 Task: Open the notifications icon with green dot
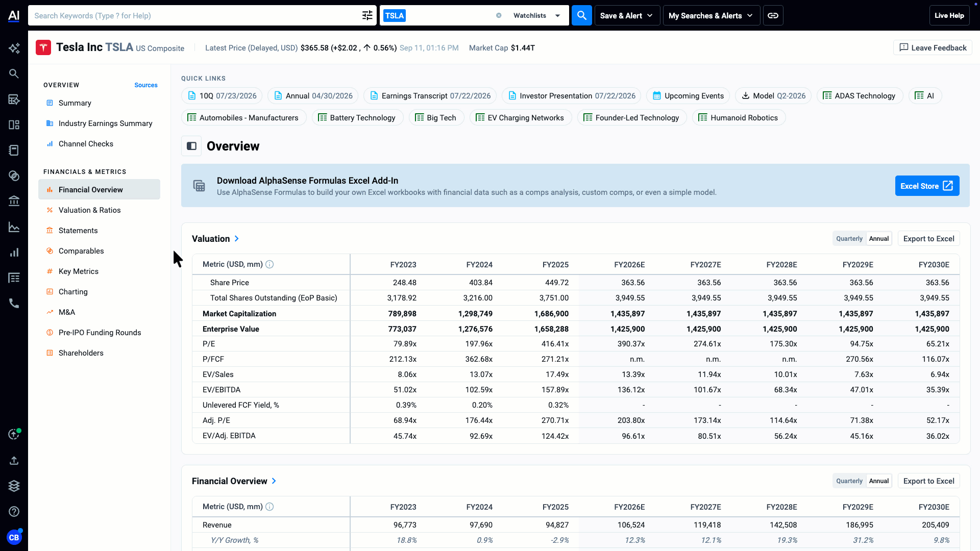pos(14,434)
